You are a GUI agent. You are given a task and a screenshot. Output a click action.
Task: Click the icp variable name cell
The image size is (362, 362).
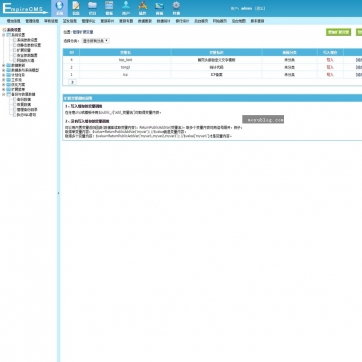[125, 75]
